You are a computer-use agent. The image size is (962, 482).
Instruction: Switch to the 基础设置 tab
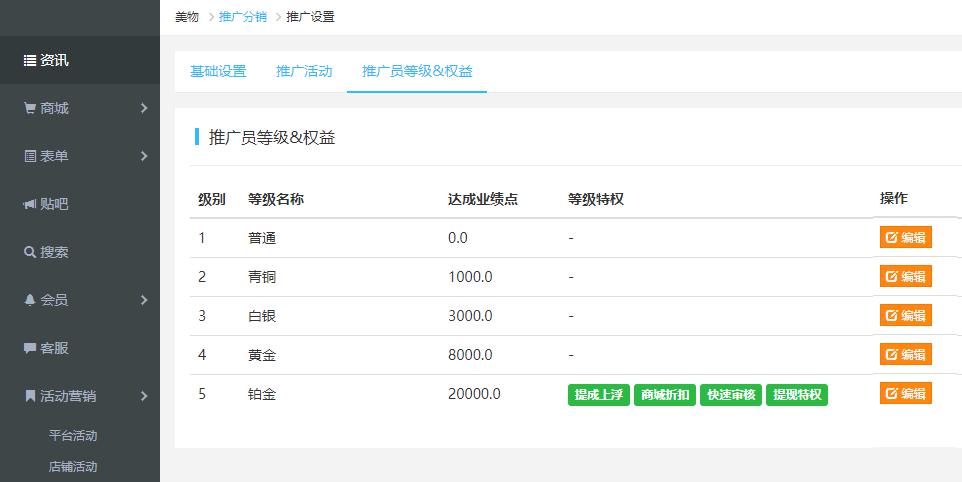click(x=218, y=71)
